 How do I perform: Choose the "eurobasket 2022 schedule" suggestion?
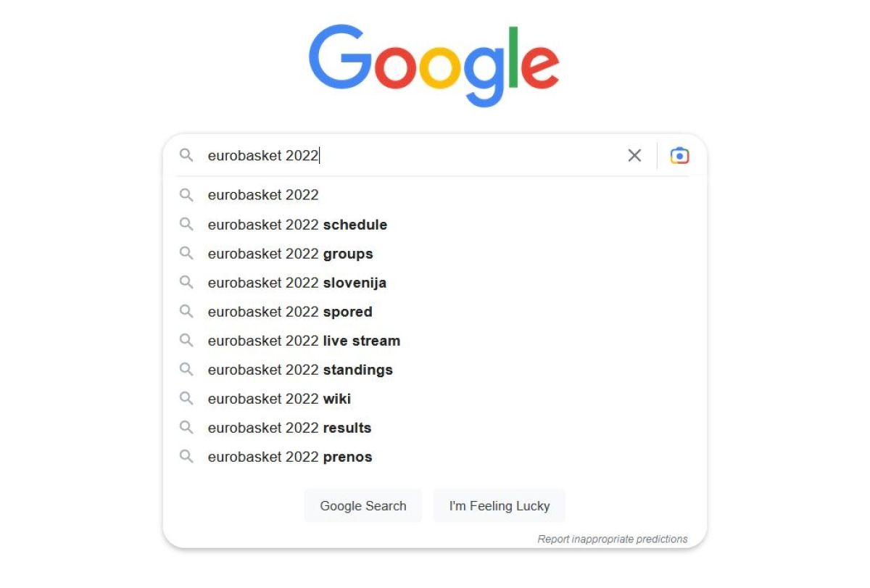point(297,225)
